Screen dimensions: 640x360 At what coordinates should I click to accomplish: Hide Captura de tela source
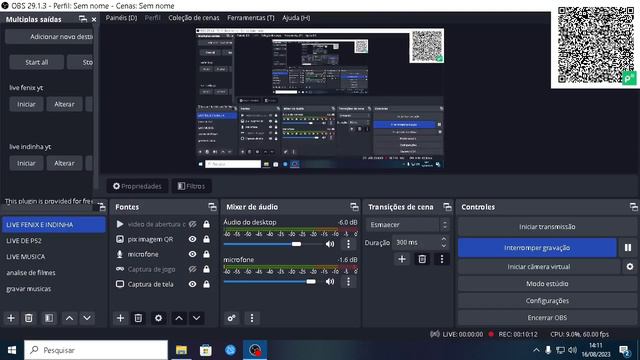pyautogui.click(x=192, y=284)
